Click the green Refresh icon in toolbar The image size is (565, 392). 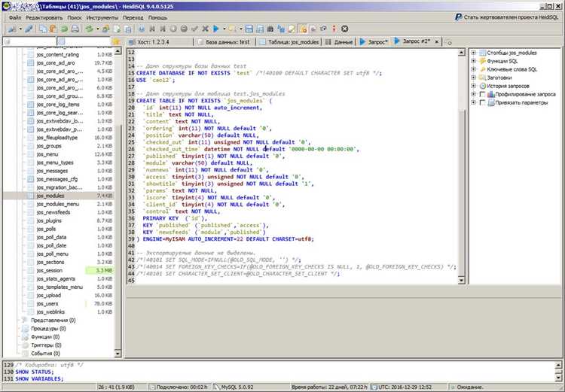[x=89, y=29]
